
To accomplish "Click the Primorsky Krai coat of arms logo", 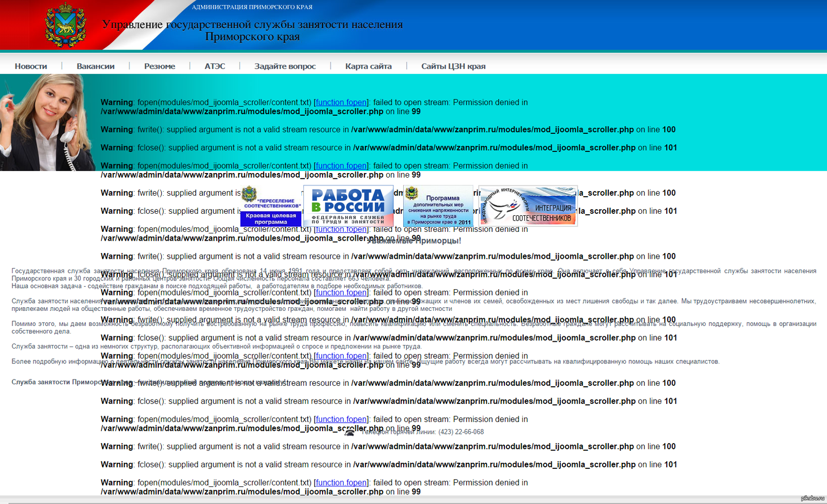I will pos(65,24).
